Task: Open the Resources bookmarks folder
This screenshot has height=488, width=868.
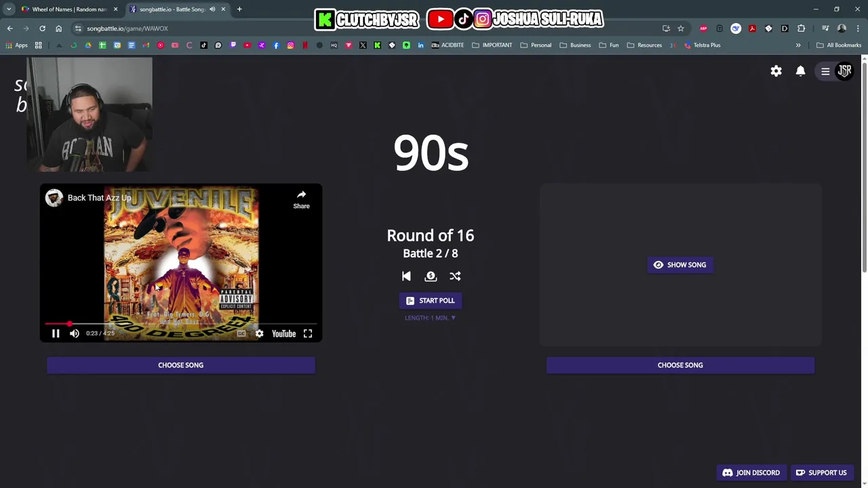Action: point(644,45)
